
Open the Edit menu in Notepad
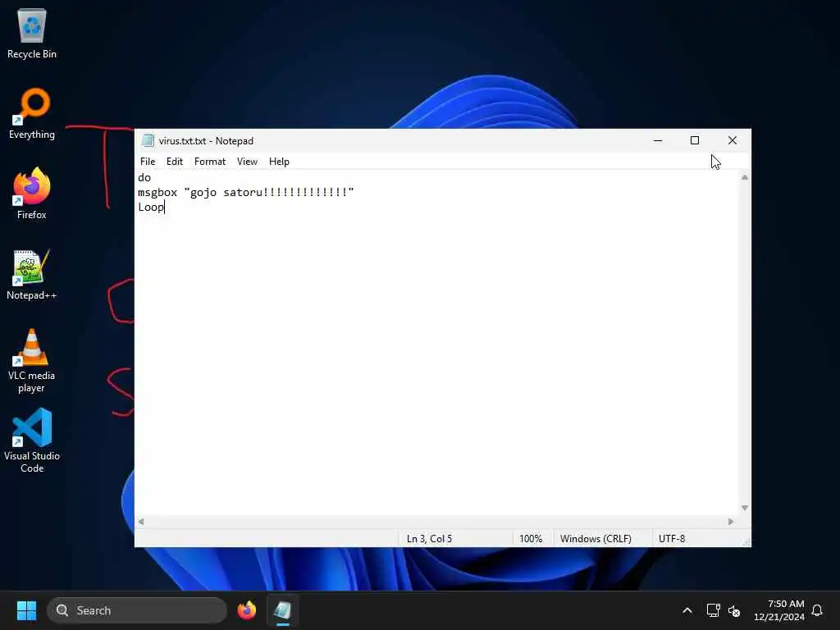click(174, 162)
